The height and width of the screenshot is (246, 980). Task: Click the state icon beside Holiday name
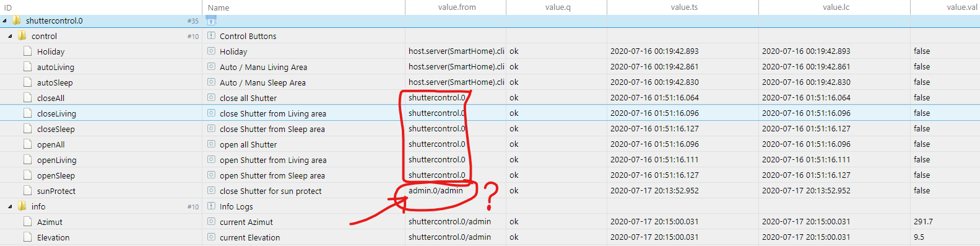pos(211,51)
